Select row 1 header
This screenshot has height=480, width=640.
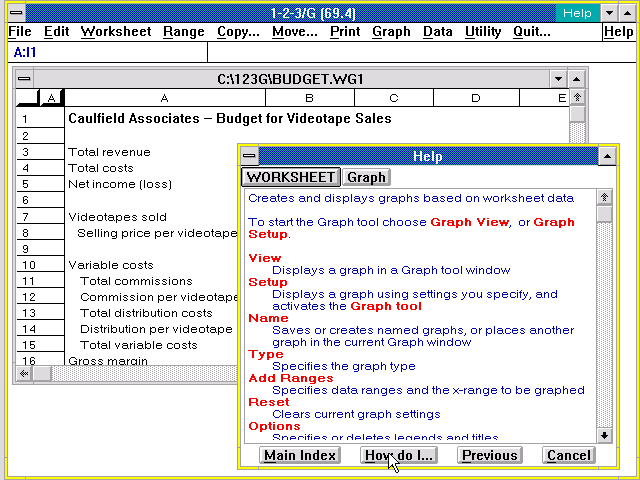pos(40,119)
